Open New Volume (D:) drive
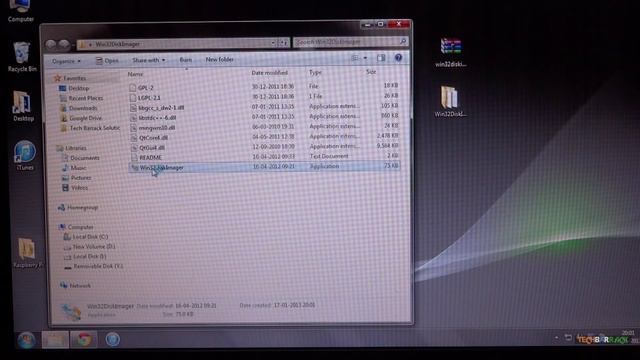This screenshot has height=360, width=640. tap(89, 247)
